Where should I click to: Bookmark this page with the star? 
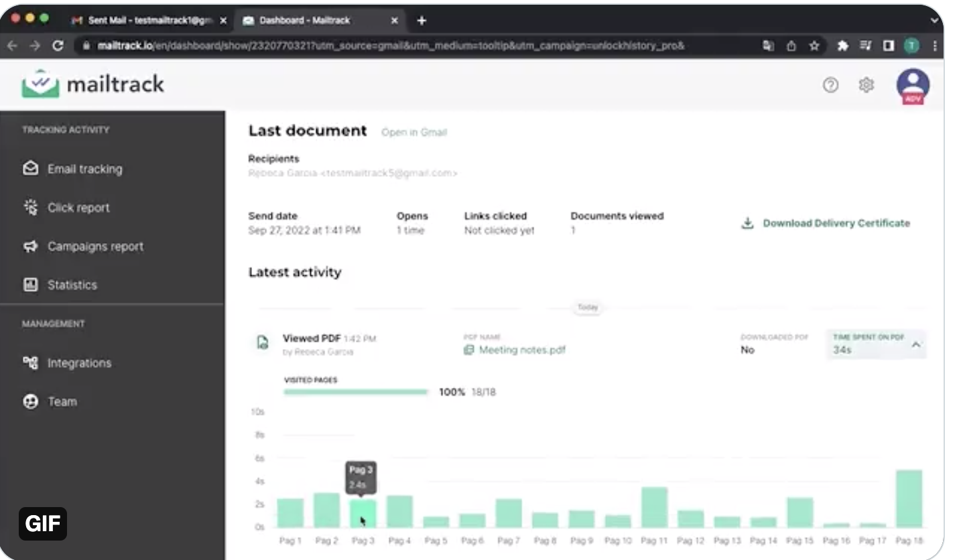[814, 46]
